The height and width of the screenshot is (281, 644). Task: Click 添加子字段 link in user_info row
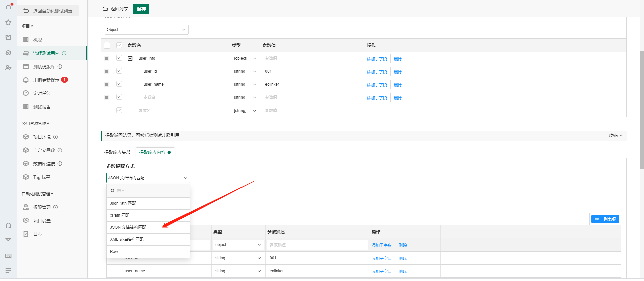pos(377,59)
